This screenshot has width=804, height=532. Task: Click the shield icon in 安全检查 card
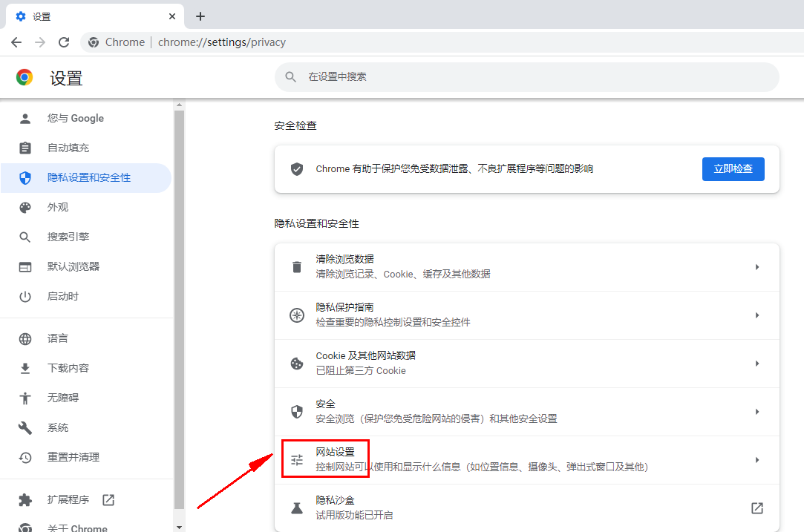click(x=297, y=169)
